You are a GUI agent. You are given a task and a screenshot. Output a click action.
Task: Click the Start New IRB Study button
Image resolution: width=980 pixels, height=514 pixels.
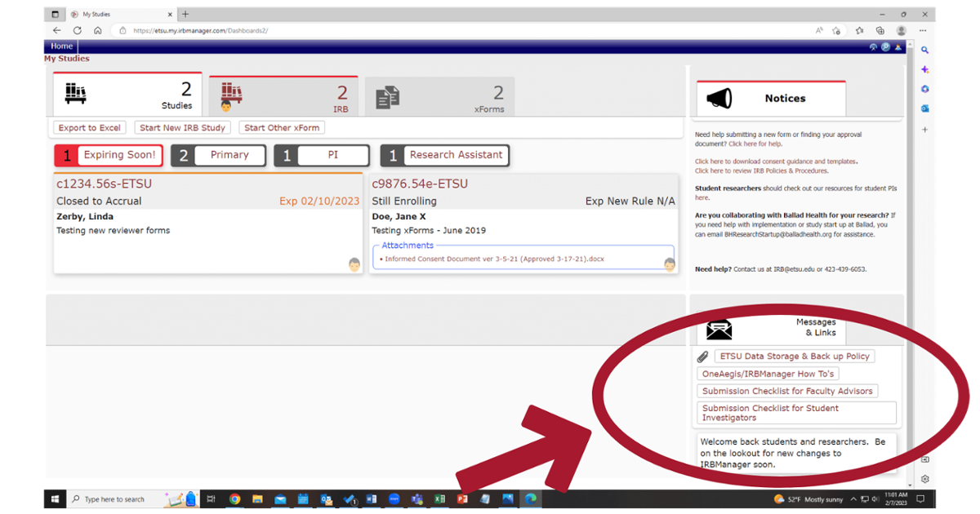(x=184, y=128)
